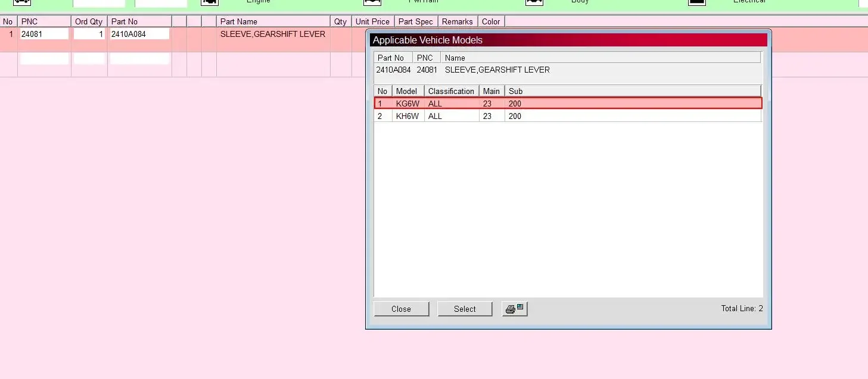This screenshot has width=868, height=379.
Task: Click SLEEVE,GEARSHIFT LEVER in the main order table
Action: 273,35
